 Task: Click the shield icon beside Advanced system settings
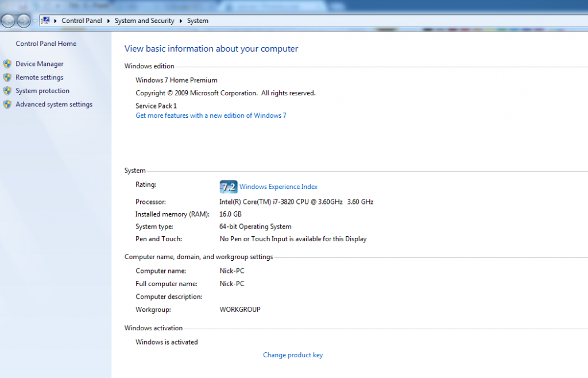click(7, 104)
